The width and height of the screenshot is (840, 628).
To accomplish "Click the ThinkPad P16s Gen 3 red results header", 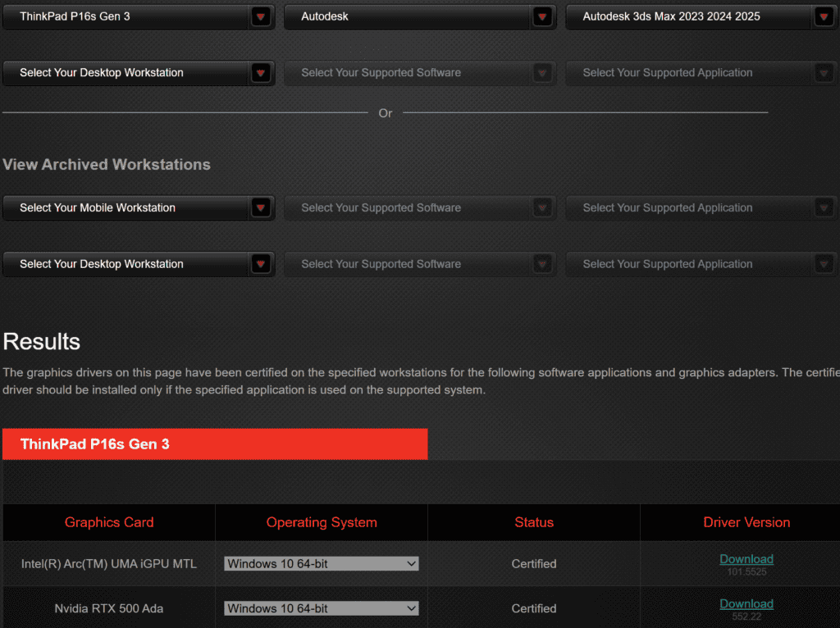I will pos(215,444).
